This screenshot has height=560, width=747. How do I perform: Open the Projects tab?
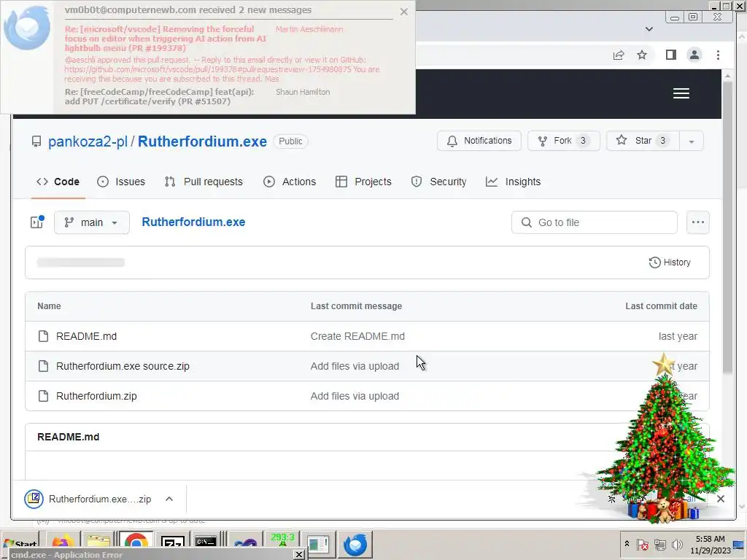(363, 182)
